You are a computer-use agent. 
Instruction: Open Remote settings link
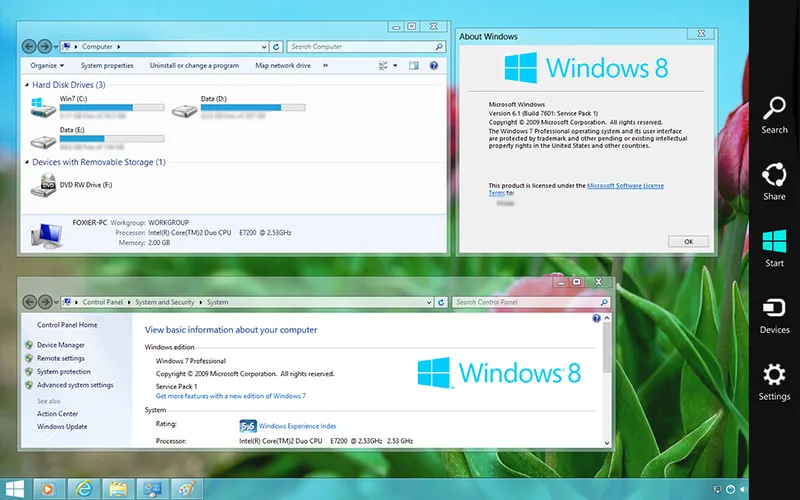pos(61,358)
